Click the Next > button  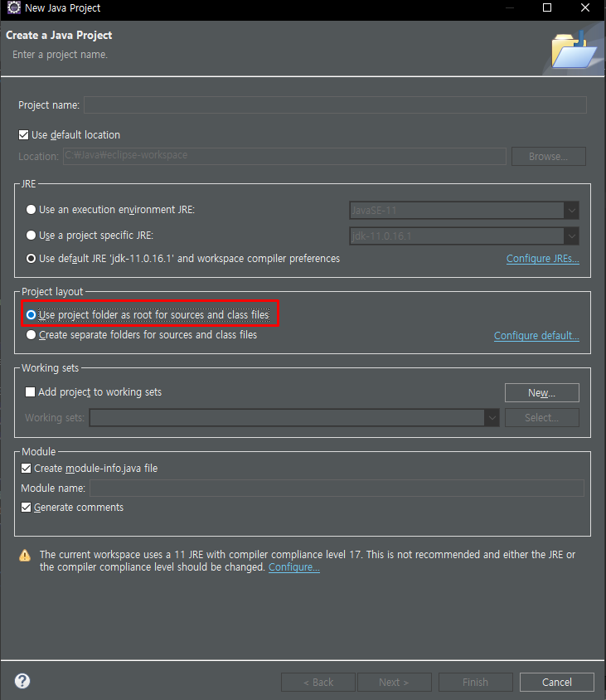(x=395, y=682)
